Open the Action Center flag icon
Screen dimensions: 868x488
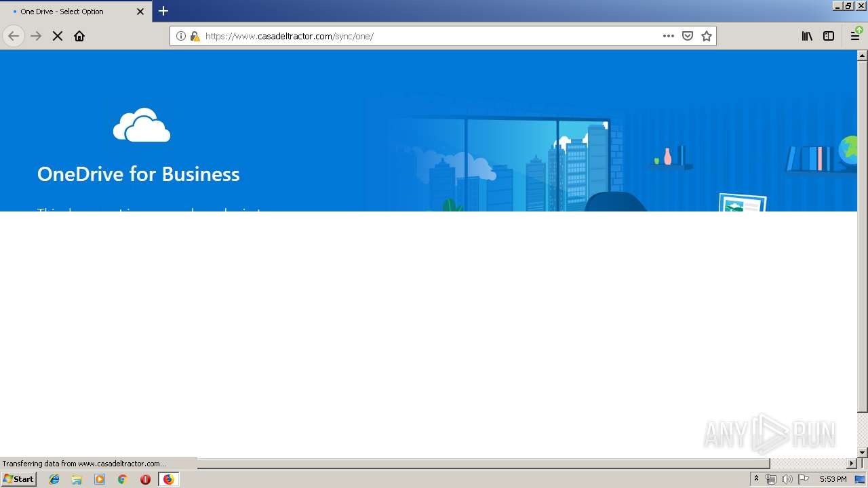[x=804, y=479]
